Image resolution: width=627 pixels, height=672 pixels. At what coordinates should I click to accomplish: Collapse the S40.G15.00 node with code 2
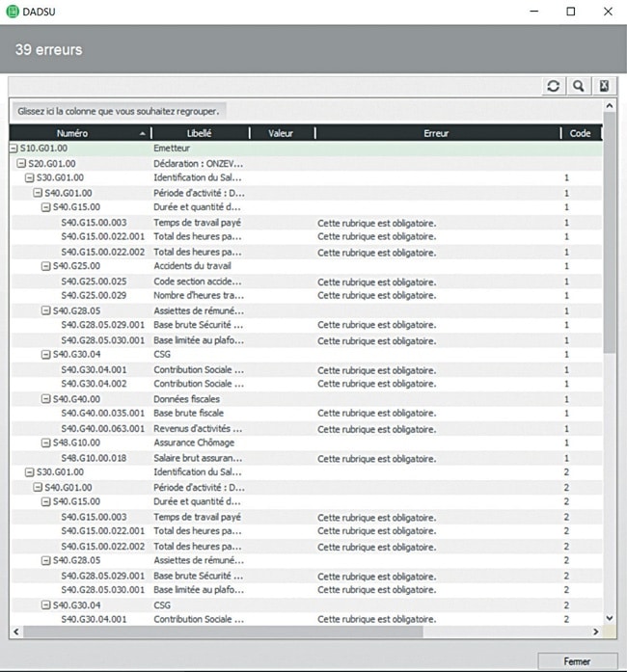click(x=46, y=501)
